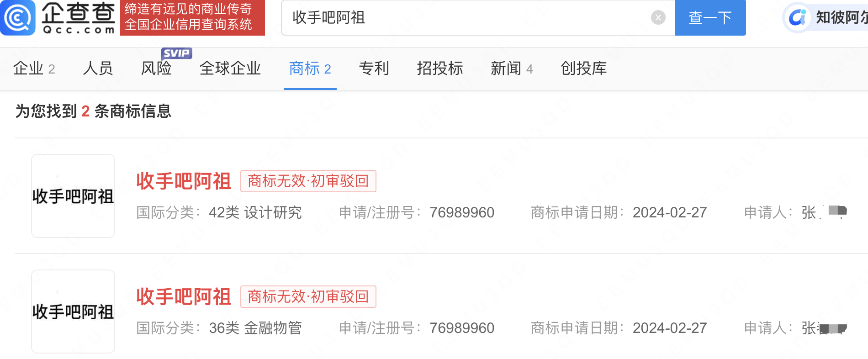Click the SVIP badge above 风险
The width and height of the screenshot is (868, 359).
(x=177, y=53)
